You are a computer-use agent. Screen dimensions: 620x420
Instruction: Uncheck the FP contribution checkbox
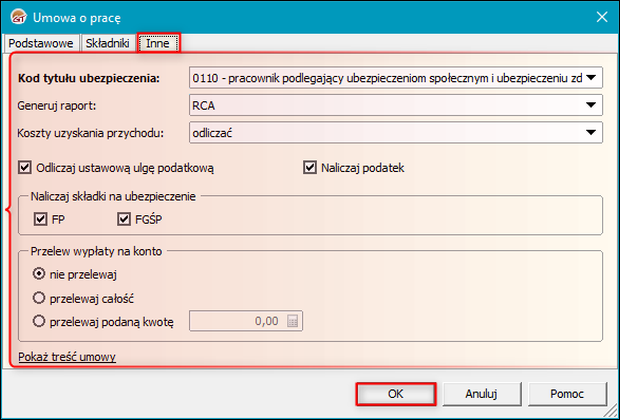(40, 220)
